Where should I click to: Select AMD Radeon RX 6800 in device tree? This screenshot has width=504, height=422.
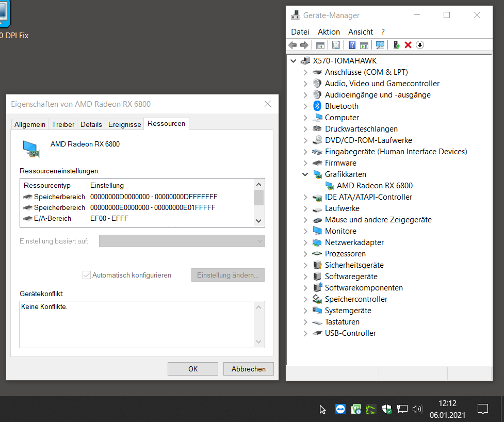pyautogui.click(x=375, y=186)
